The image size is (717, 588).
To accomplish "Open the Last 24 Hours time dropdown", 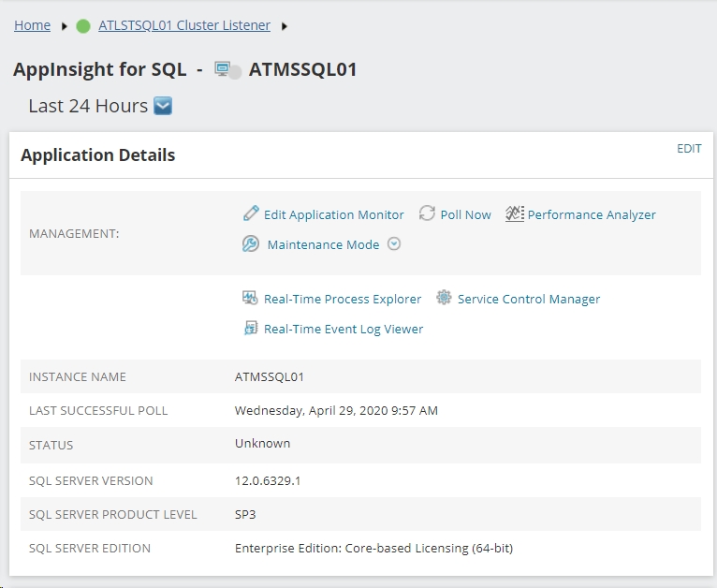I will 163,106.
